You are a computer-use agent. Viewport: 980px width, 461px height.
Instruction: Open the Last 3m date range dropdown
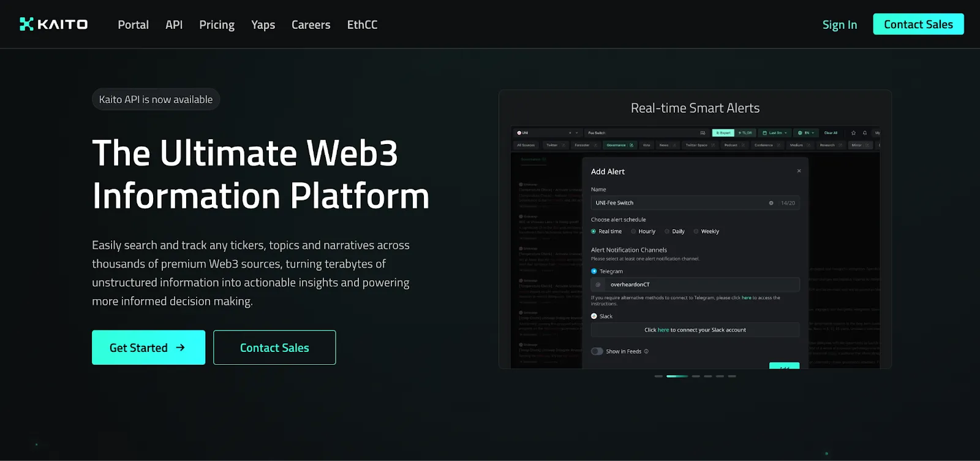(x=775, y=133)
